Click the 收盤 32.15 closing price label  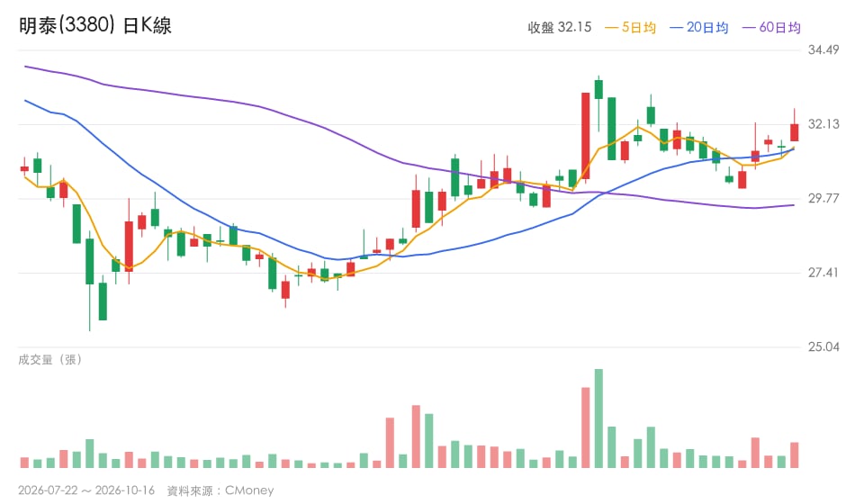pyautogui.click(x=559, y=28)
